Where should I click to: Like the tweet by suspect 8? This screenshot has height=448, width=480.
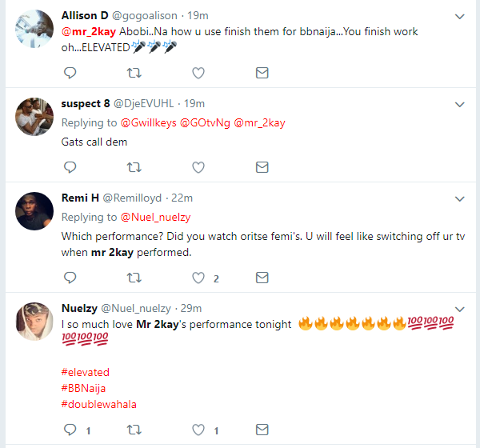(x=198, y=167)
